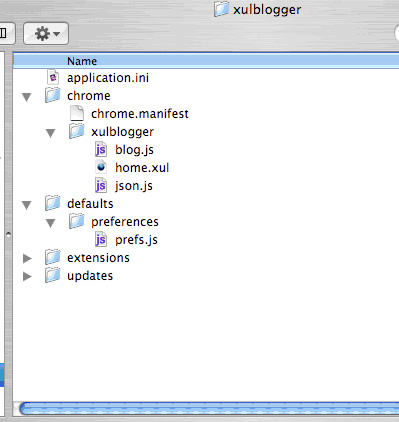Click the chrome folder name
This screenshot has width=399, height=422.
pyautogui.click(x=89, y=96)
